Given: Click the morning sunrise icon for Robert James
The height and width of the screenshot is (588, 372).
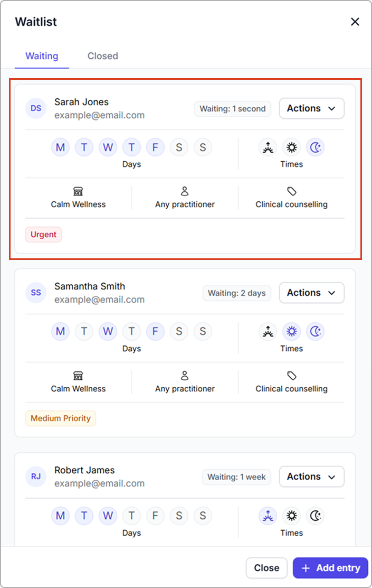Looking at the screenshot, I should pos(268,516).
